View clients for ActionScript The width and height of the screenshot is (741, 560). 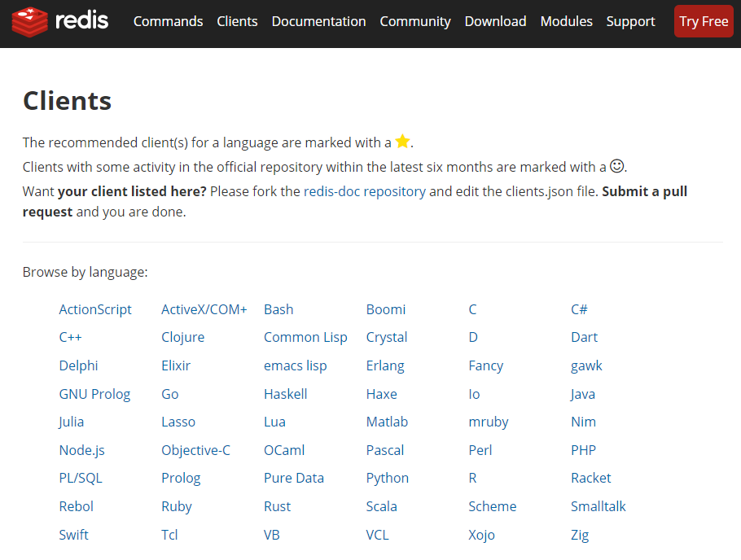(x=95, y=309)
